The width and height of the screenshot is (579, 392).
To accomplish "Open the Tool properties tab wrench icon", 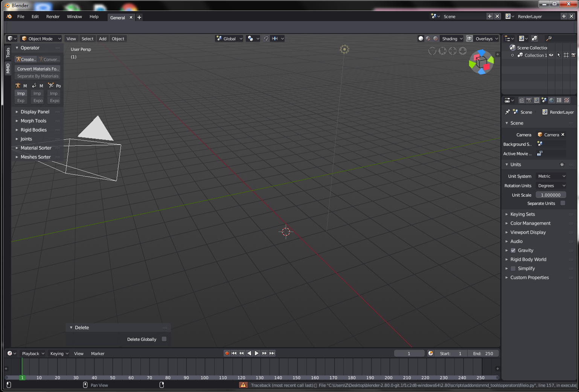I will pyautogui.click(x=521, y=100).
